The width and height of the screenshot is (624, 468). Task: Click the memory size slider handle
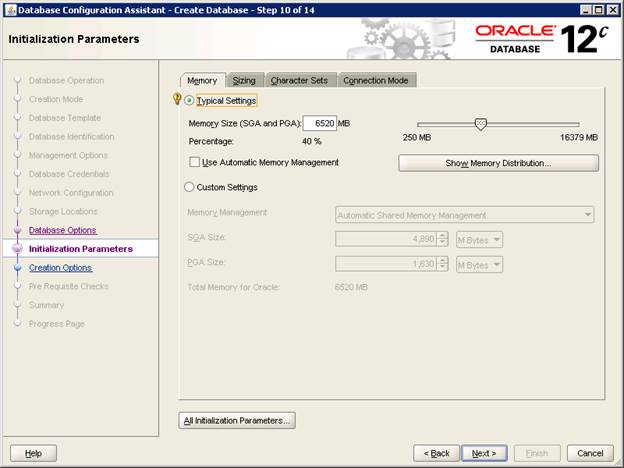(480, 124)
